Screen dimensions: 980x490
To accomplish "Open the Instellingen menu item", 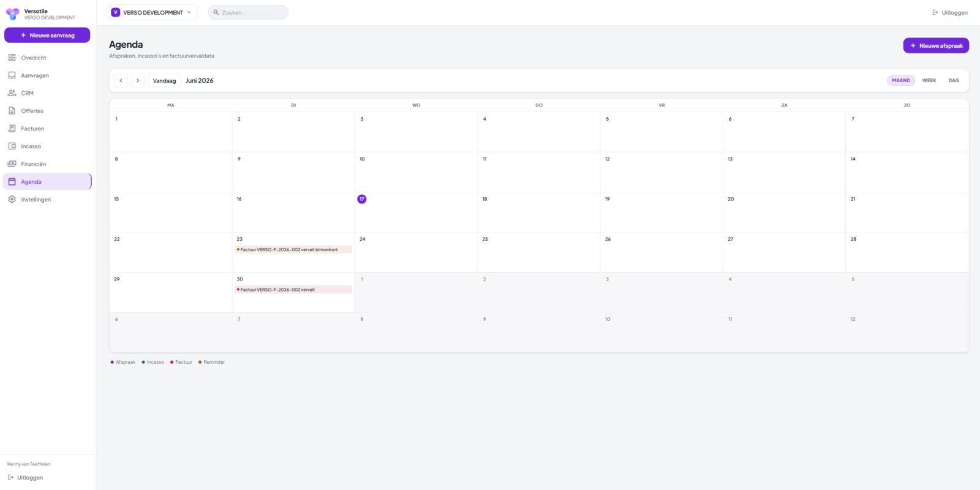I will 48,200.
